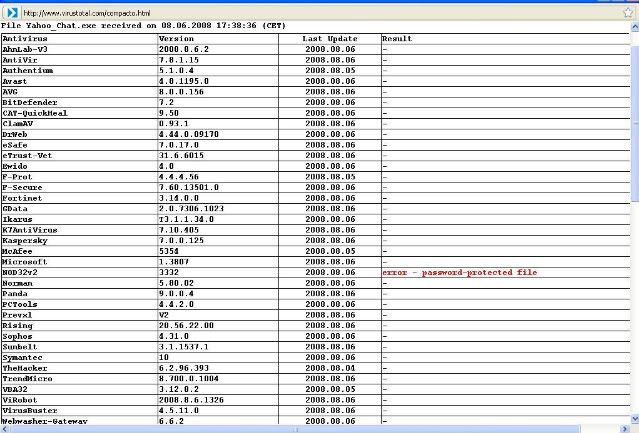Click the 'GData' row name
Viewport: 639px width, 433px height.
pos(15,209)
